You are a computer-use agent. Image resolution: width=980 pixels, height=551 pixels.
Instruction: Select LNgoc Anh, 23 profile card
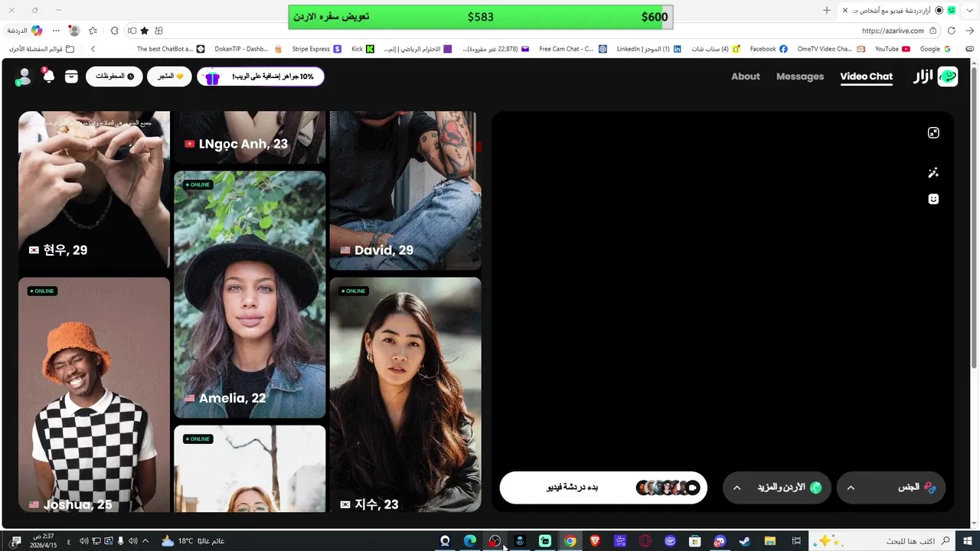250,138
